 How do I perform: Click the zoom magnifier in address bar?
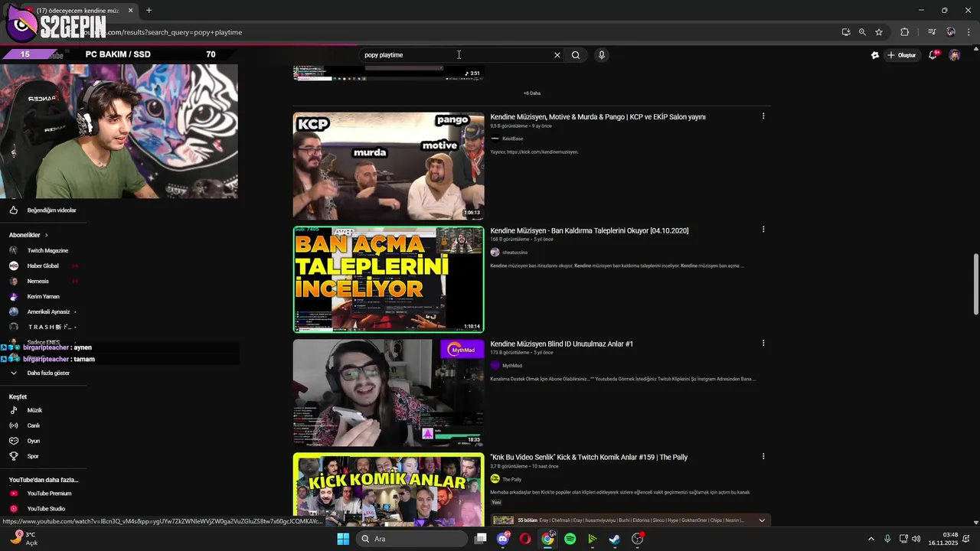click(862, 32)
